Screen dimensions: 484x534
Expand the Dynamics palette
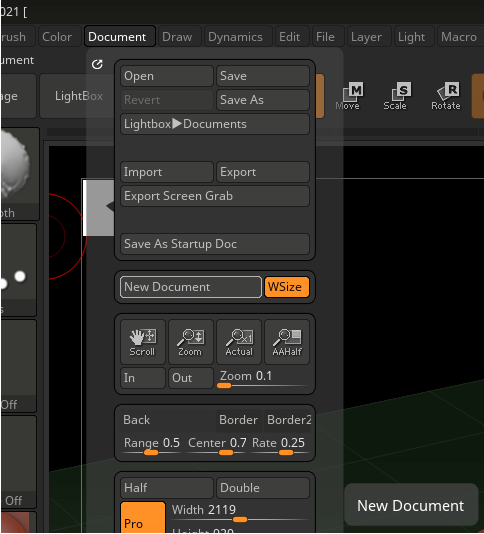tap(235, 36)
